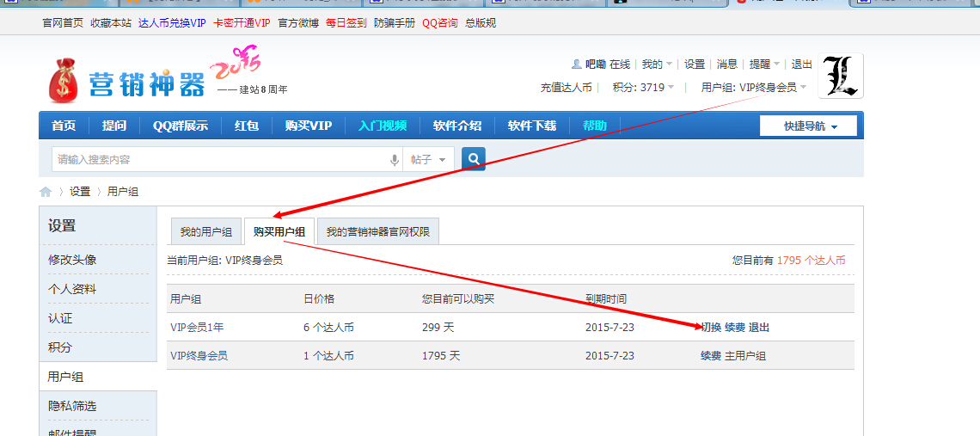Open the VIP会员1年 group link
Image resolution: width=980 pixels, height=436 pixels.
tap(199, 327)
